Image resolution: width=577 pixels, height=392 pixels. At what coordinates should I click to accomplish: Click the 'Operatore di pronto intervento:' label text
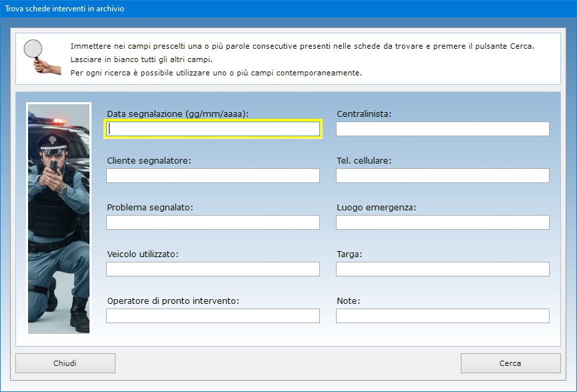point(173,301)
